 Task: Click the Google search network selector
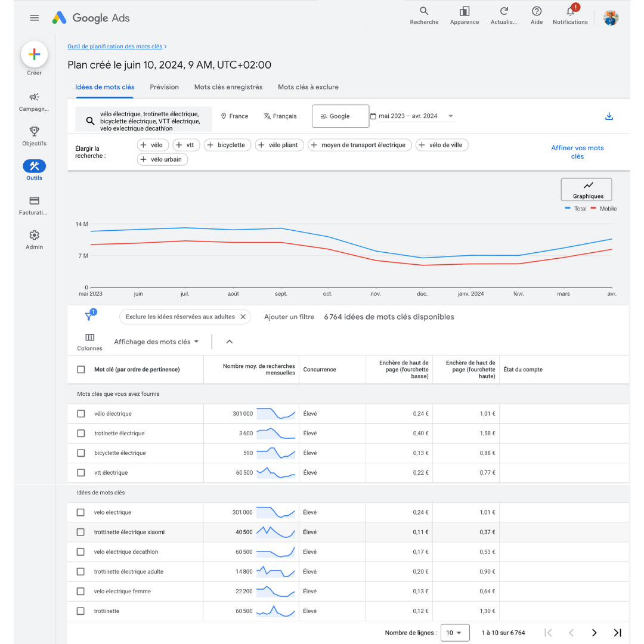click(340, 116)
